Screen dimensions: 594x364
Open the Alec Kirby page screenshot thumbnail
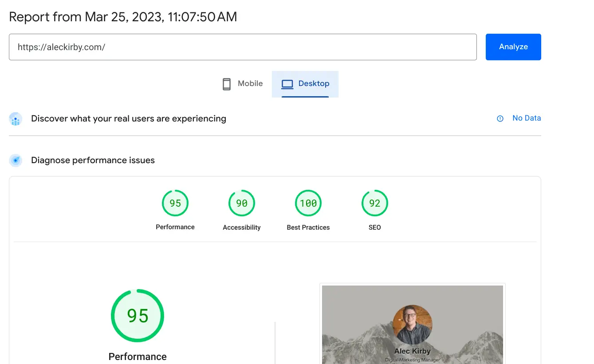[x=413, y=324]
